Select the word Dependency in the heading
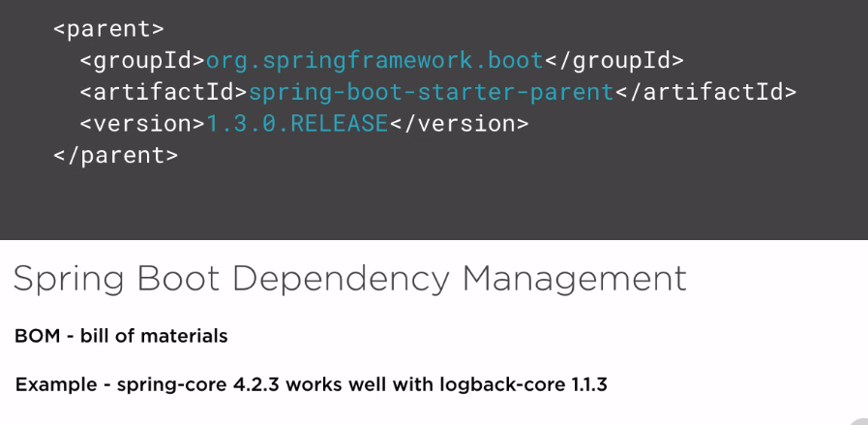The width and height of the screenshot is (868, 425). point(343,279)
